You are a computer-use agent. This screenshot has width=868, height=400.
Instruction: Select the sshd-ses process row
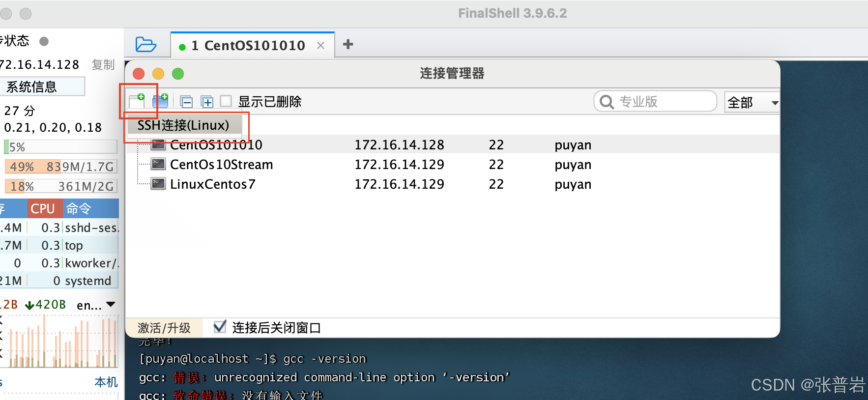(59, 228)
